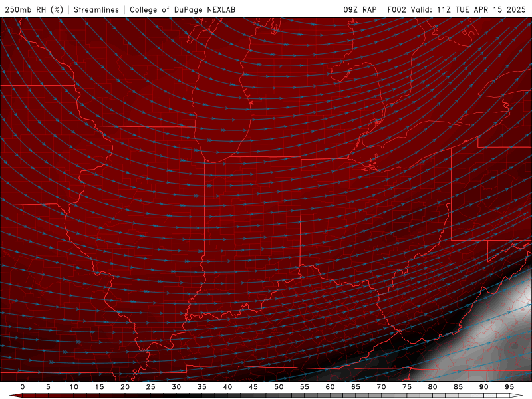Click the "5" value on color scale
The width and height of the screenshot is (532, 399).
(x=48, y=387)
